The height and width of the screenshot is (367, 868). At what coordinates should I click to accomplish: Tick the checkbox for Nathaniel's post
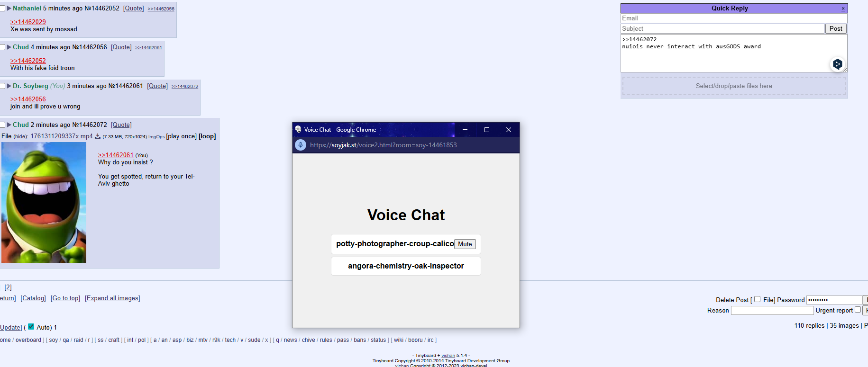coord(2,9)
